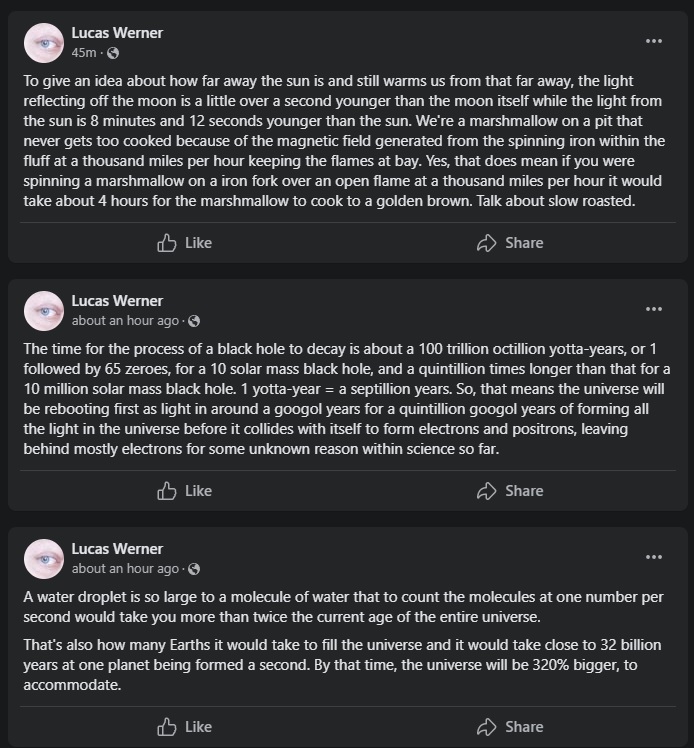
Task: Click the thumbs-up Like icon on the black hole post
Action: (x=166, y=491)
